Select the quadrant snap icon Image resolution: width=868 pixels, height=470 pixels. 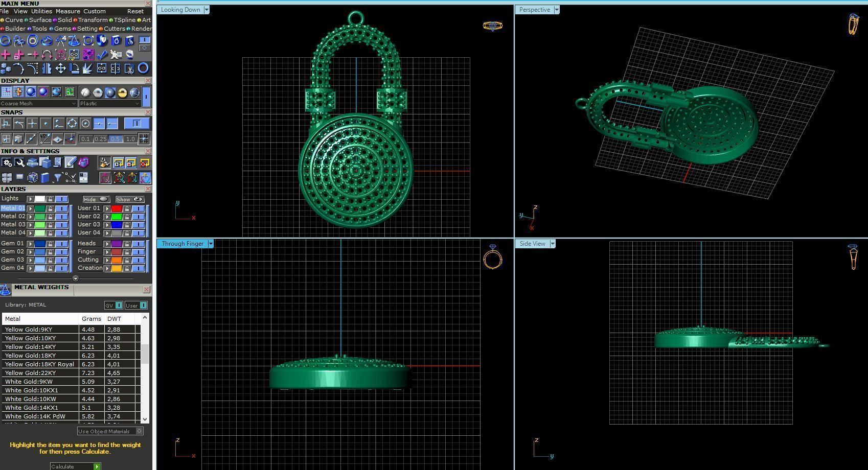point(72,123)
